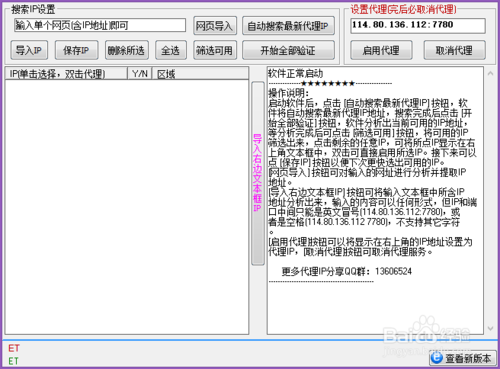Click the 软件正常启动 text line

click(296, 73)
